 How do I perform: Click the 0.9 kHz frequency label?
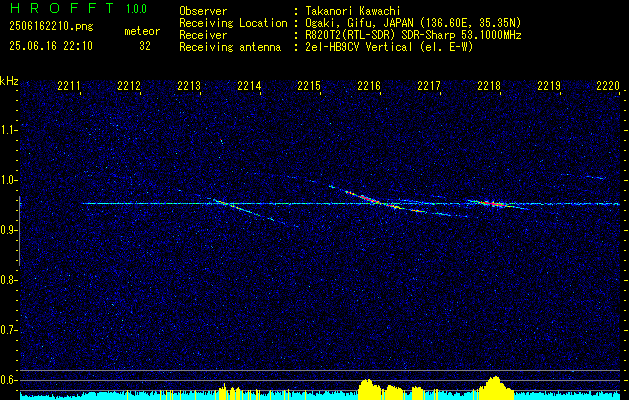tap(8, 230)
